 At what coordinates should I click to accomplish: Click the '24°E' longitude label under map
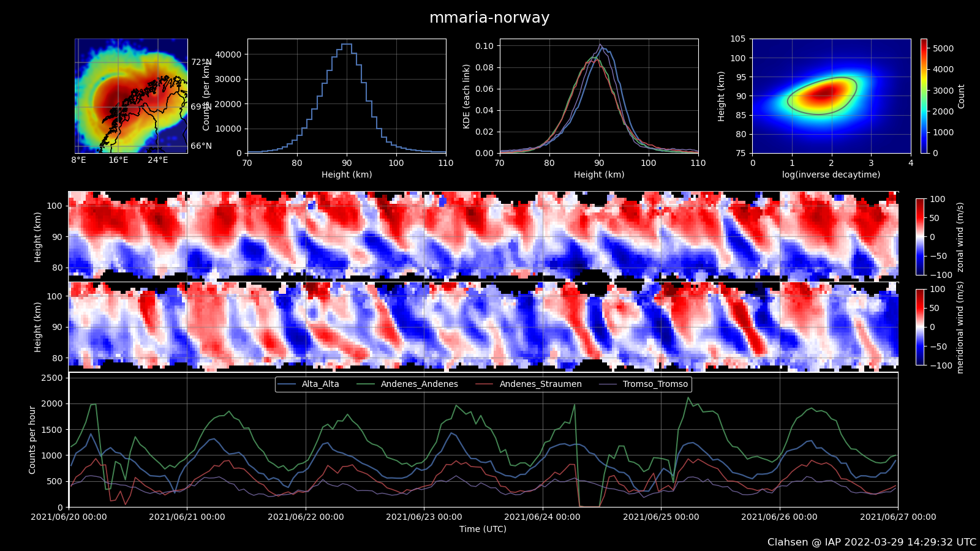click(x=157, y=160)
